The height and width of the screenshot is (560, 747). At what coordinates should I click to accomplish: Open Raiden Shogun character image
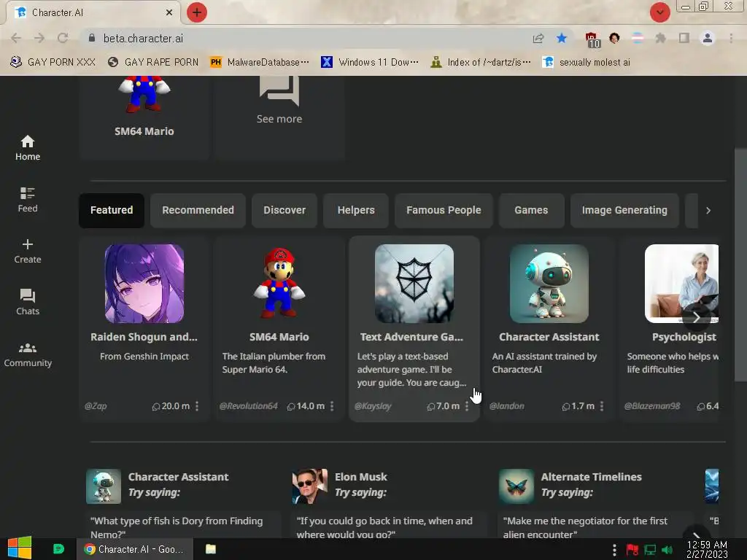click(144, 284)
